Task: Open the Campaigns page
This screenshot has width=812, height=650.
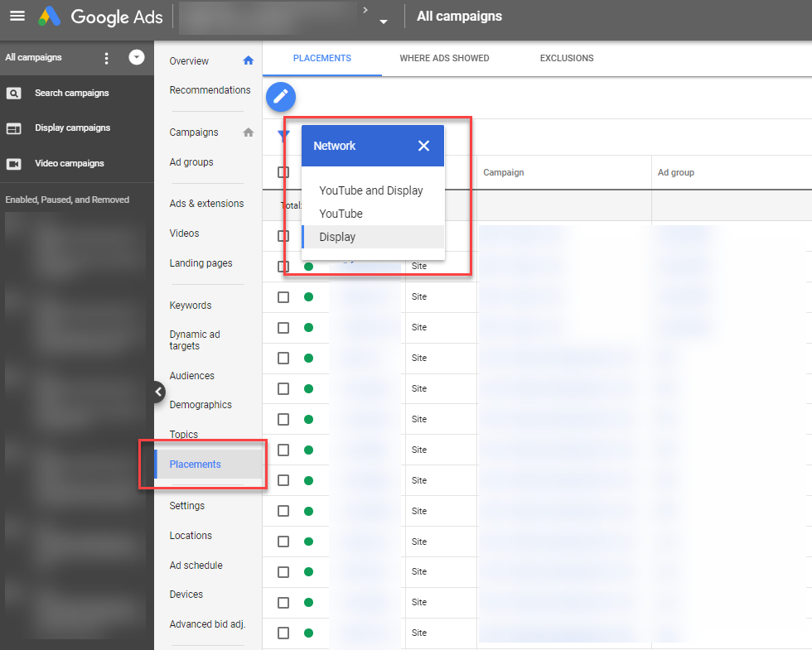Action: (194, 132)
